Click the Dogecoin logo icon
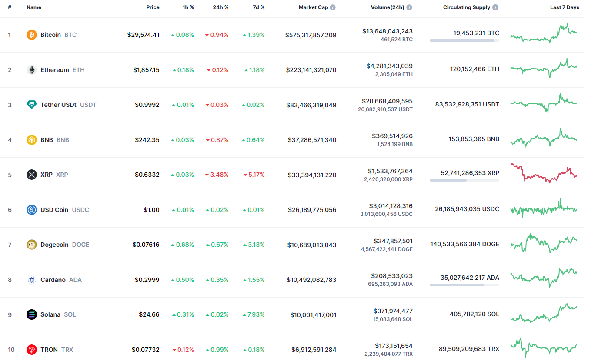598x364 pixels. 31,245
